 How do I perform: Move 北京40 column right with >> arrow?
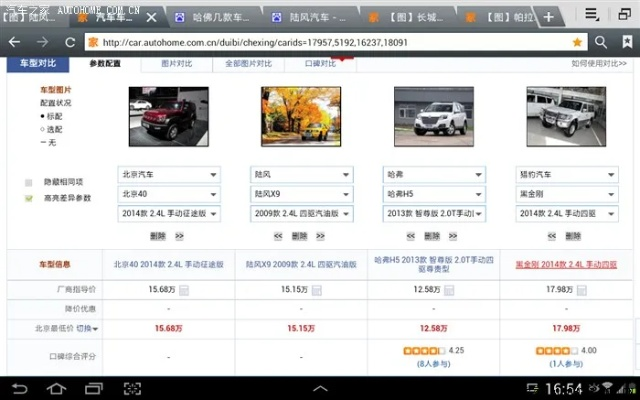pyautogui.click(x=180, y=236)
